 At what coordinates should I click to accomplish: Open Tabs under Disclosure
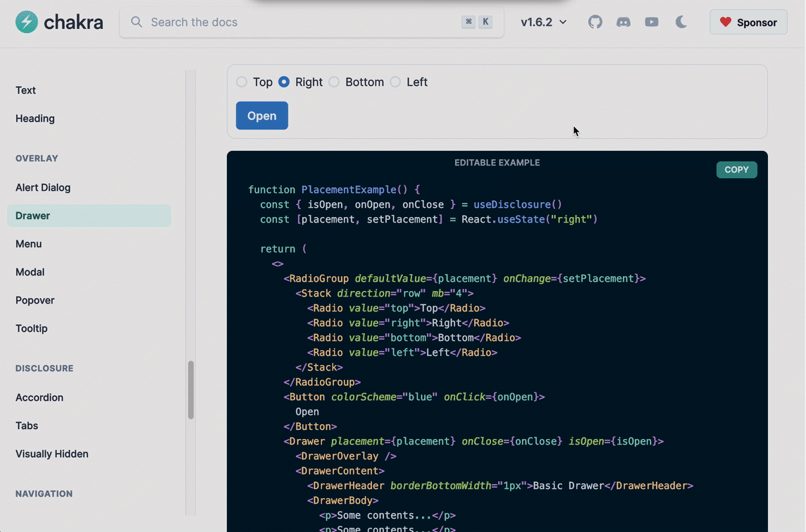coord(27,426)
